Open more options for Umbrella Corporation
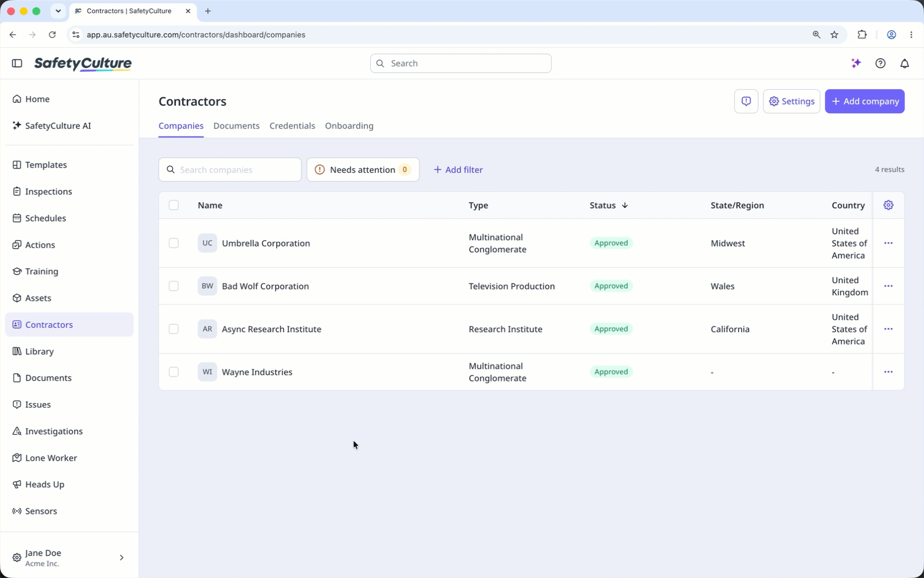The image size is (924, 578). pos(888,243)
